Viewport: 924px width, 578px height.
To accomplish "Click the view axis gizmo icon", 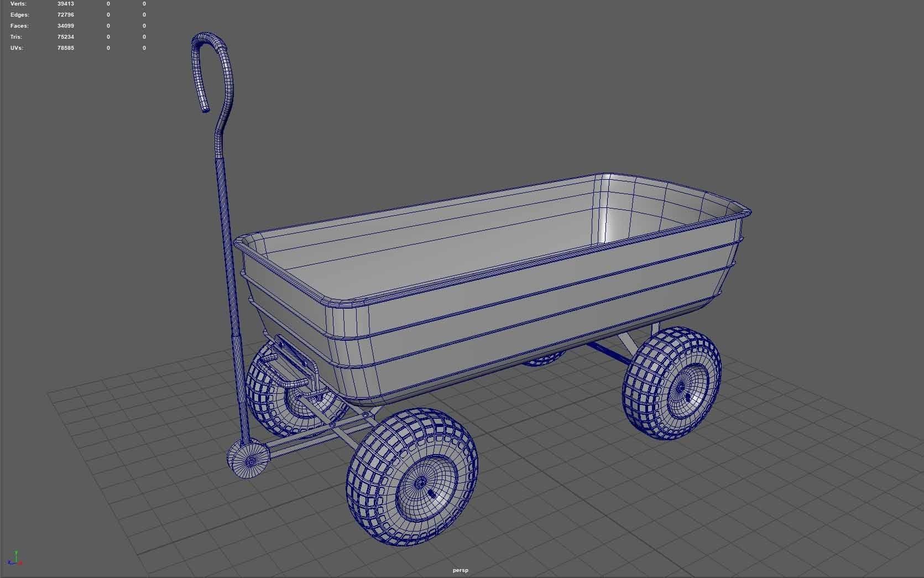I will 15,558.
